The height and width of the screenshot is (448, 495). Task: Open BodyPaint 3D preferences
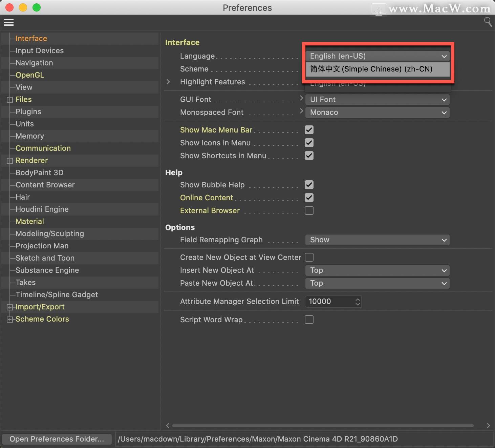tap(40, 172)
